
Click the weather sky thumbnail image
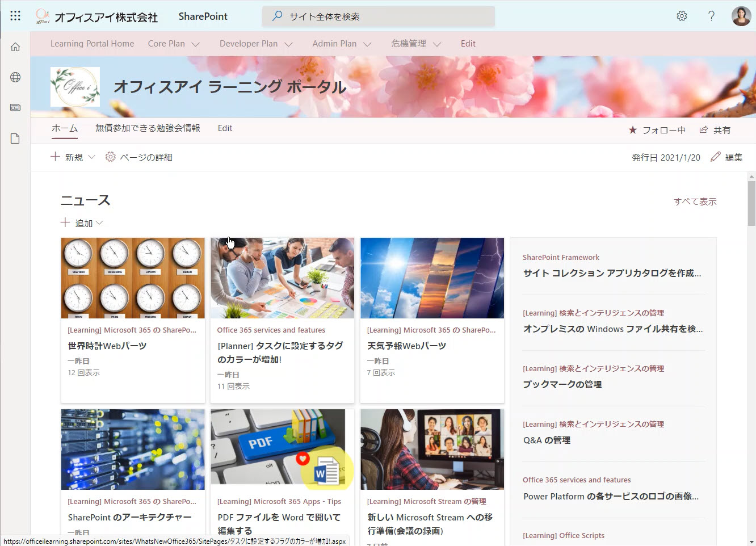pyautogui.click(x=432, y=278)
